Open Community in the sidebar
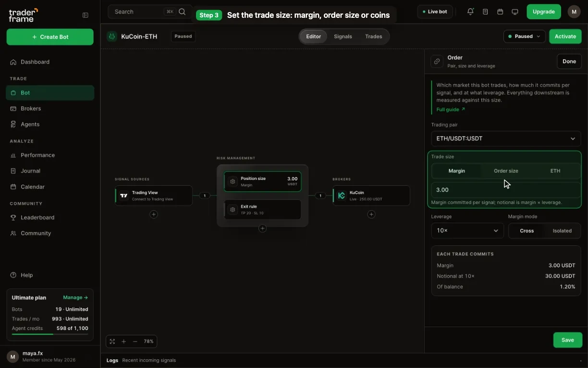588x368 pixels. point(50,233)
